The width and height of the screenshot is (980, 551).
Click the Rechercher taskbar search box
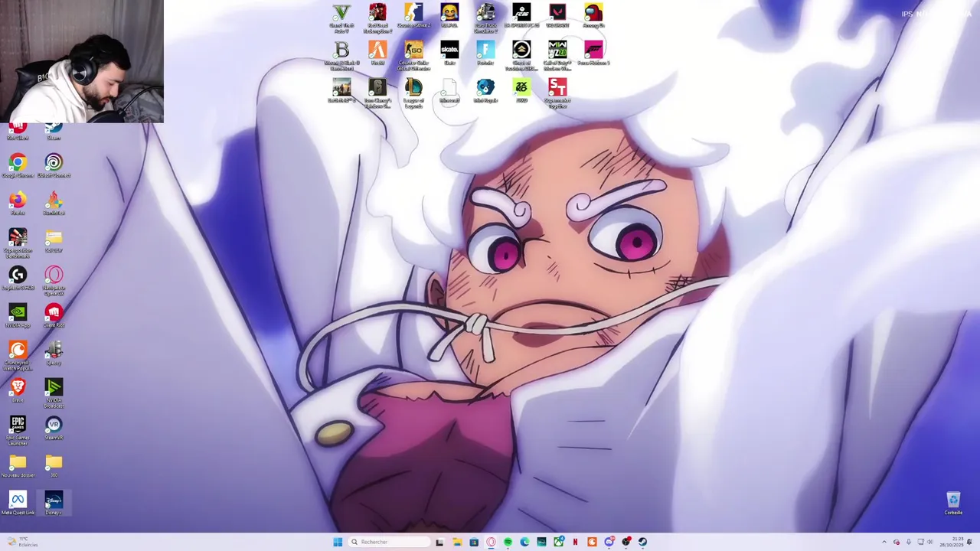[x=389, y=542]
